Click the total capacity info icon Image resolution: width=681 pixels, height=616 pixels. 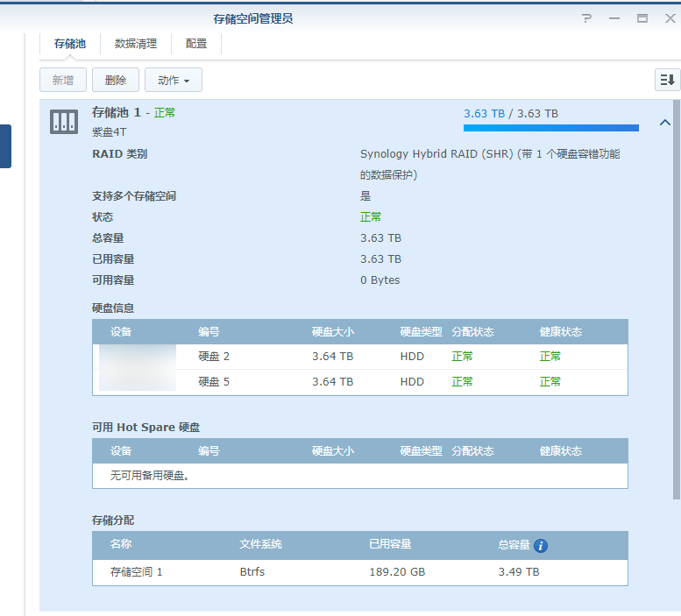[x=541, y=545]
